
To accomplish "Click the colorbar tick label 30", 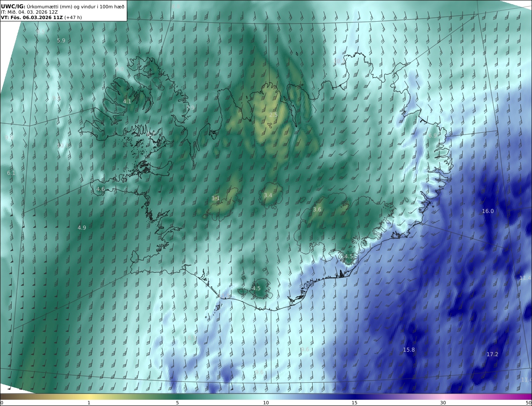I will [x=443, y=403].
